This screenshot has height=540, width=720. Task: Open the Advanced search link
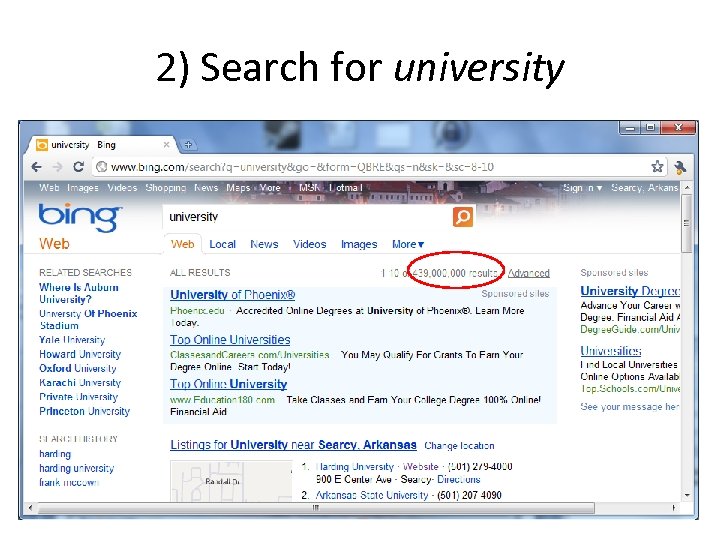[529, 273]
